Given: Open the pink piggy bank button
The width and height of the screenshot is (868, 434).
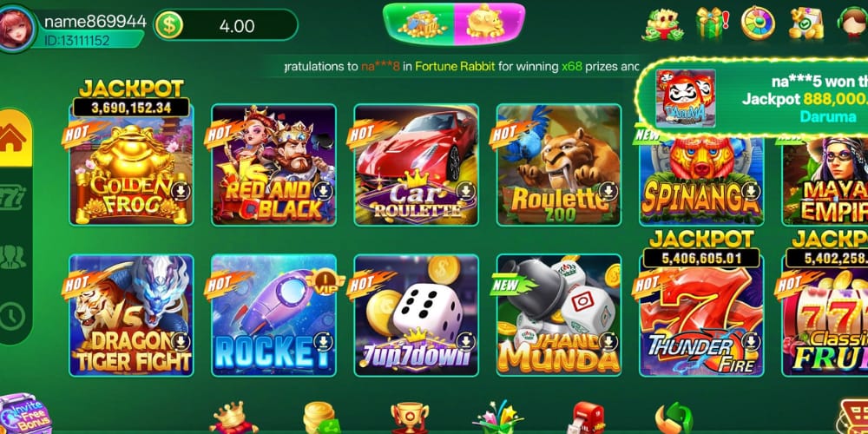Looking at the screenshot, I should click(x=489, y=23).
